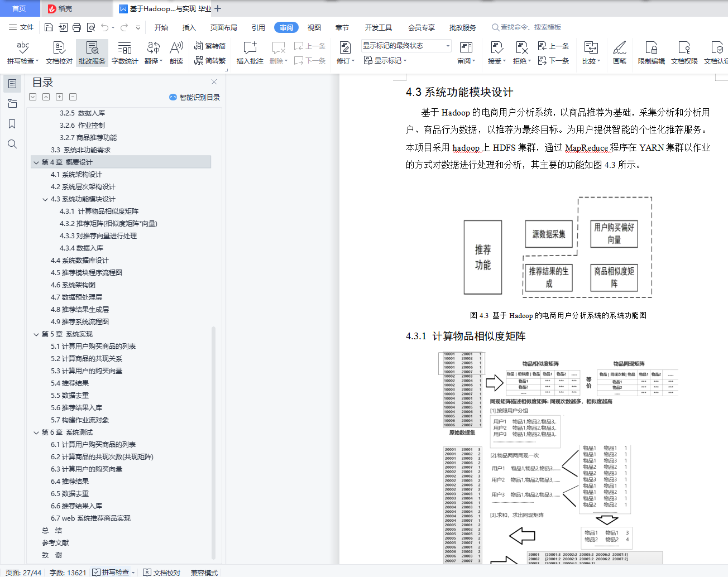This screenshot has width=728, height=577.
Task: Switch to the 首页 tab
Action: 20,8
